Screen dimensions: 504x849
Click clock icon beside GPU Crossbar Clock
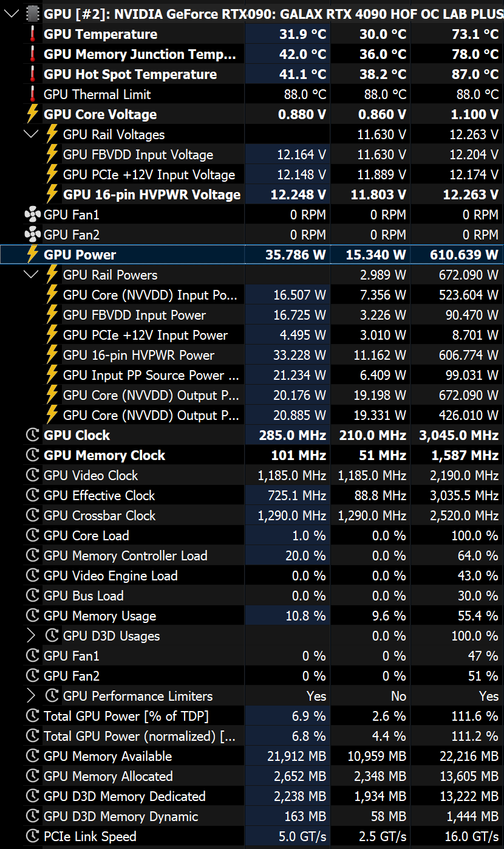click(32, 515)
